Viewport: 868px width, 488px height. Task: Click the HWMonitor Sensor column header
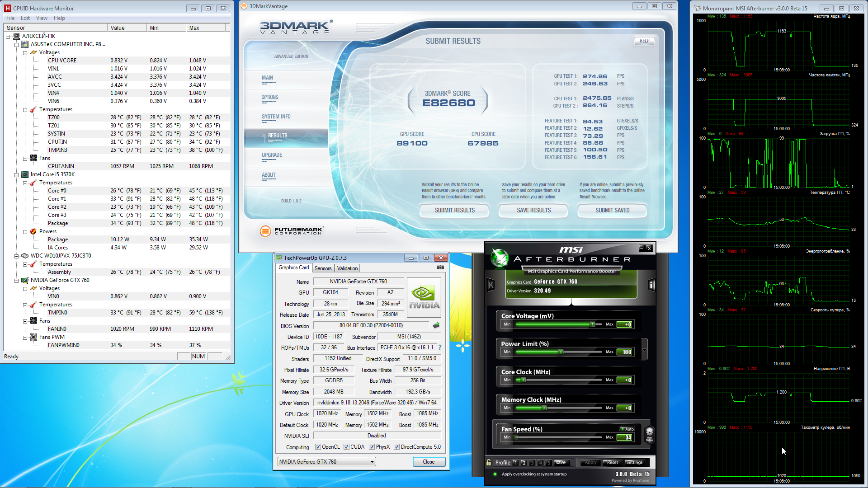pyautogui.click(x=56, y=28)
